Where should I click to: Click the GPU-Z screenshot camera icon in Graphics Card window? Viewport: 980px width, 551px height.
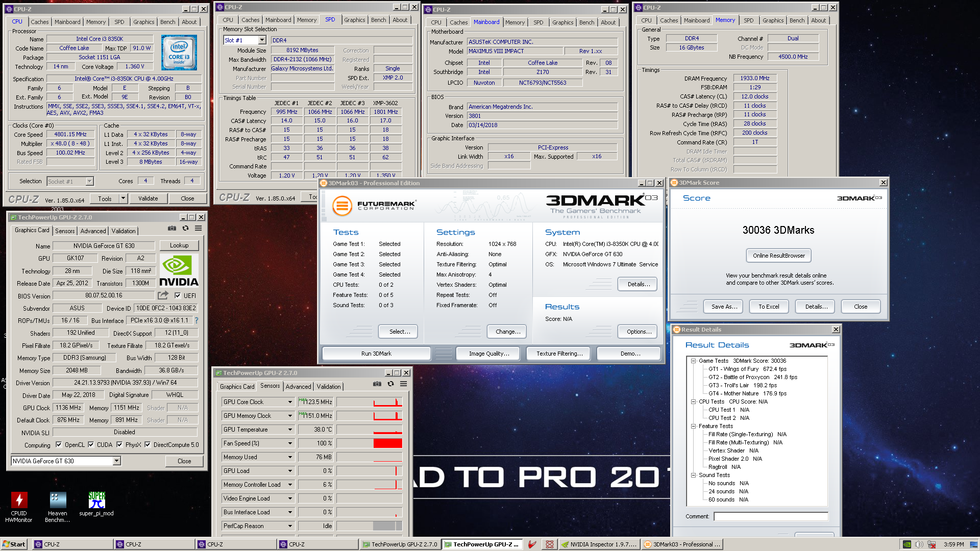(172, 228)
